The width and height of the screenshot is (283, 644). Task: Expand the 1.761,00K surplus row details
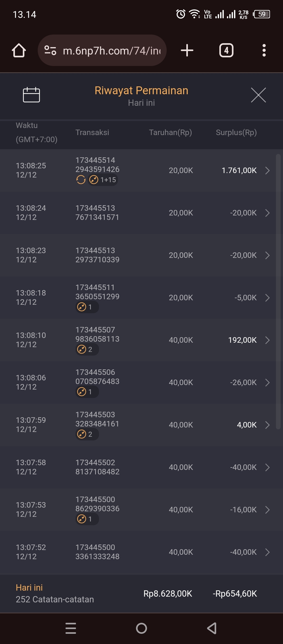[x=267, y=170]
